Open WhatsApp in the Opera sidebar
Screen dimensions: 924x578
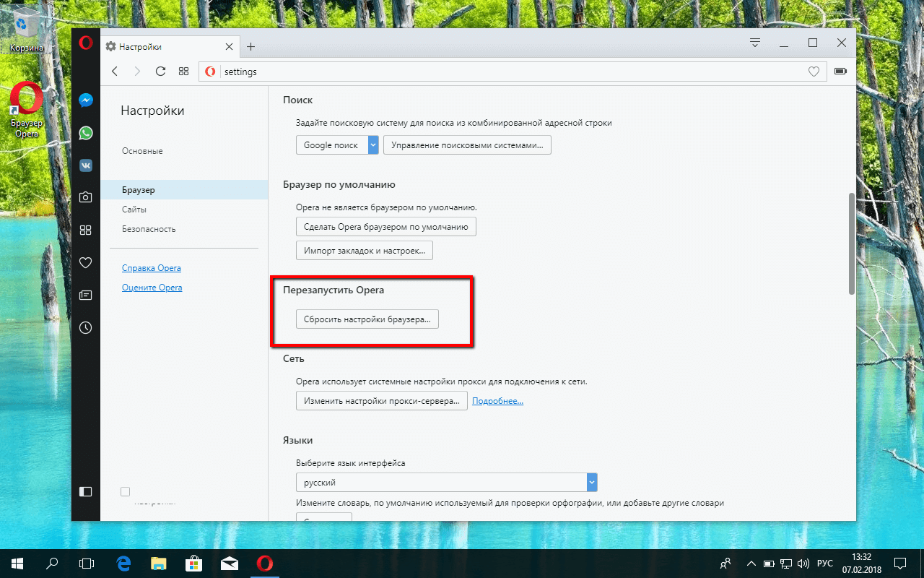(x=85, y=133)
